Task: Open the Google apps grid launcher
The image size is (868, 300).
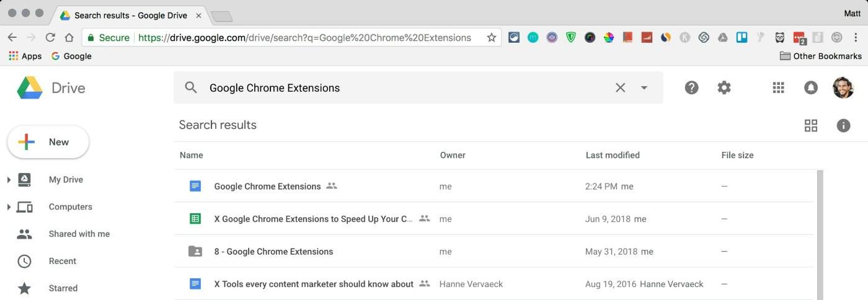Action: point(779,87)
